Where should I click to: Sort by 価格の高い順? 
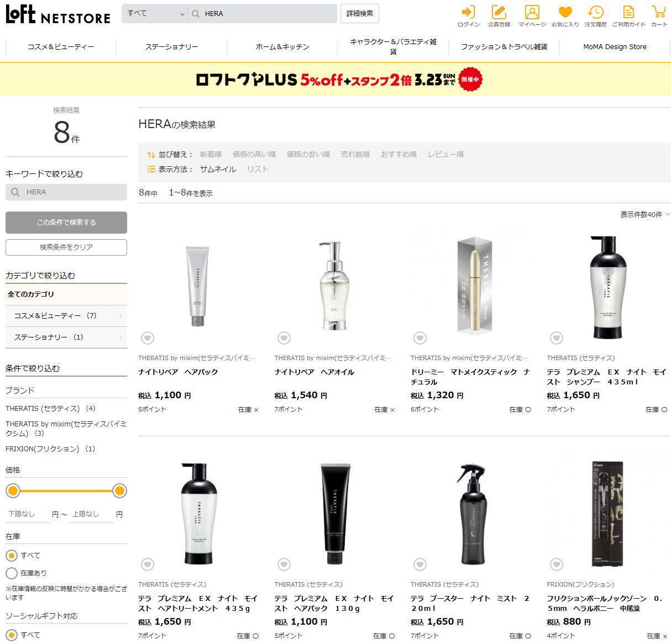coord(254,155)
